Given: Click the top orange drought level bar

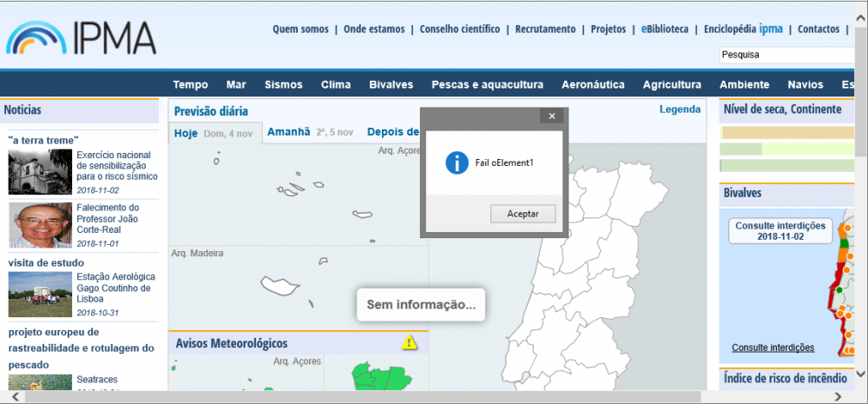Looking at the screenshot, I should [x=787, y=132].
